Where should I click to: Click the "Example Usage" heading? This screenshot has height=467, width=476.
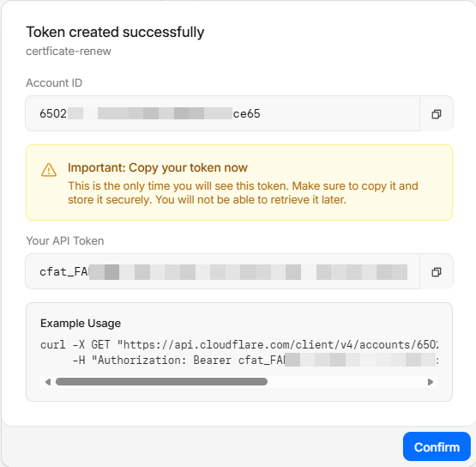coord(81,324)
